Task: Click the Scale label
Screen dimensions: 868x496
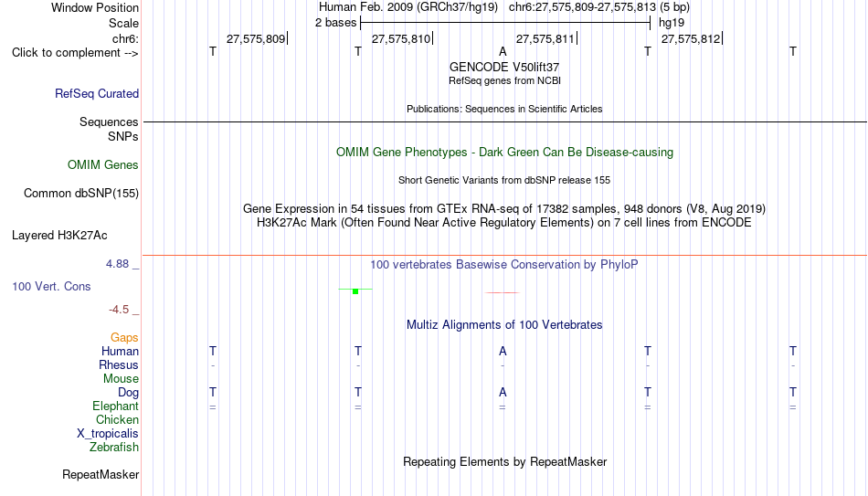Action: tap(124, 23)
